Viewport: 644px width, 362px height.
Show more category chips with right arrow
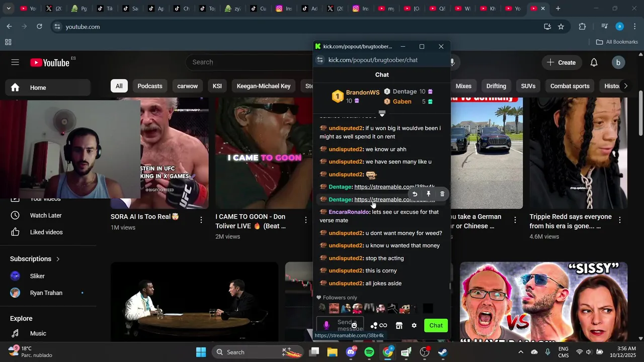(x=625, y=86)
